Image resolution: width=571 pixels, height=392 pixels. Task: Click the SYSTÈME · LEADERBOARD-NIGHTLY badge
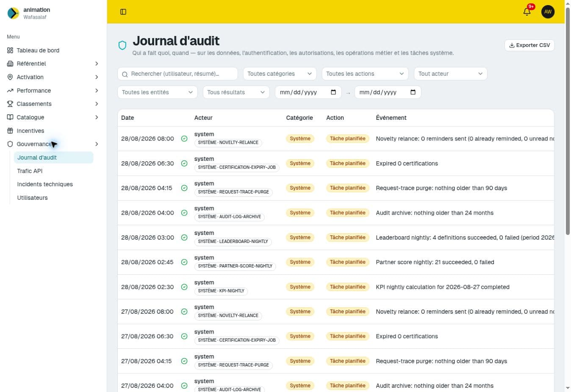[233, 241]
